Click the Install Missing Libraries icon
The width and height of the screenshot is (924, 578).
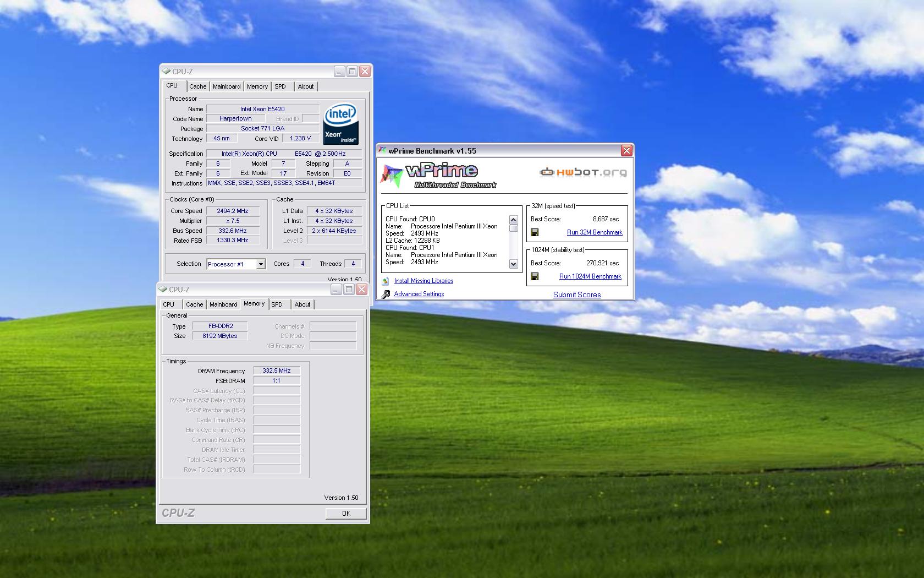pyautogui.click(x=386, y=281)
